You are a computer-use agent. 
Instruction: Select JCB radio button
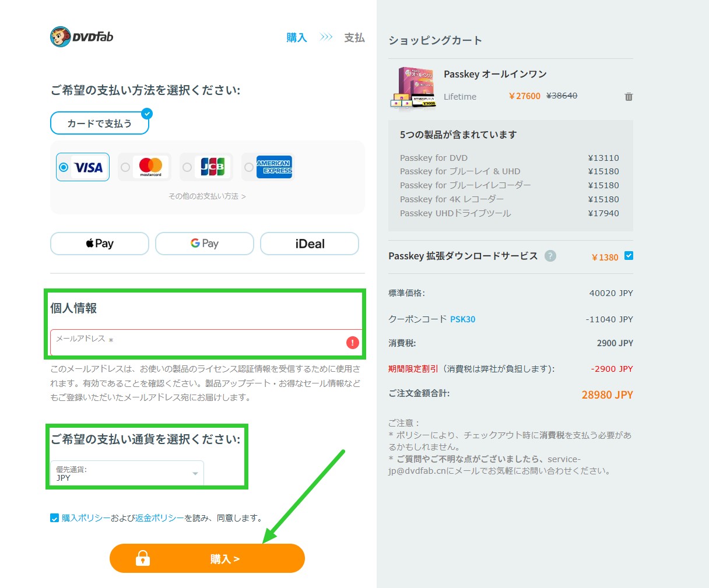pos(187,167)
